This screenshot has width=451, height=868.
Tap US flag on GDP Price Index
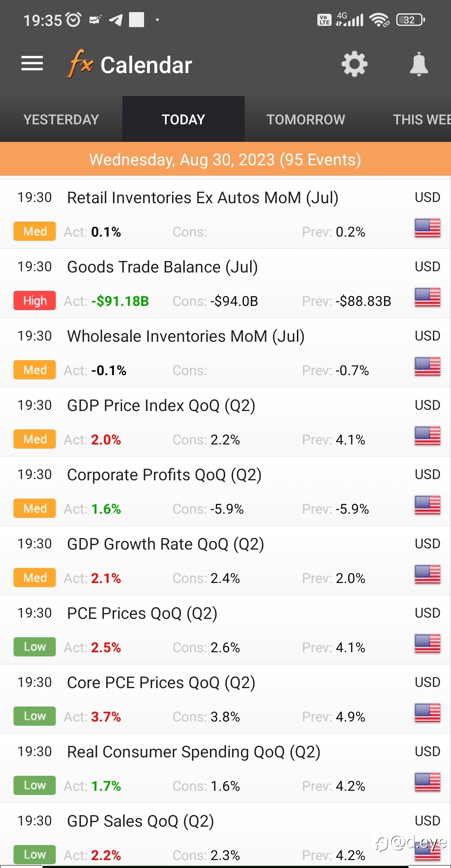(427, 436)
